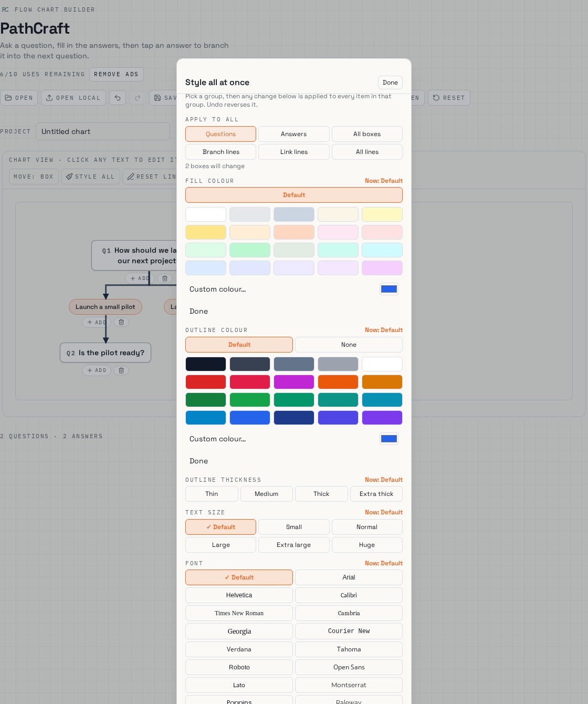Click Remove Ads button
The height and width of the screenshot is (704, 588).
tap(116, 74)
